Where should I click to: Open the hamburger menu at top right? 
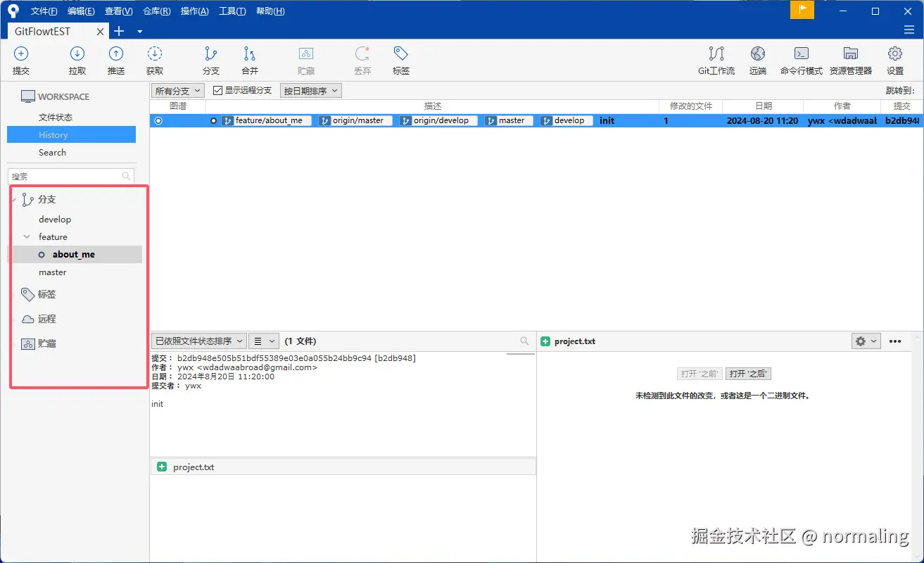909,30
